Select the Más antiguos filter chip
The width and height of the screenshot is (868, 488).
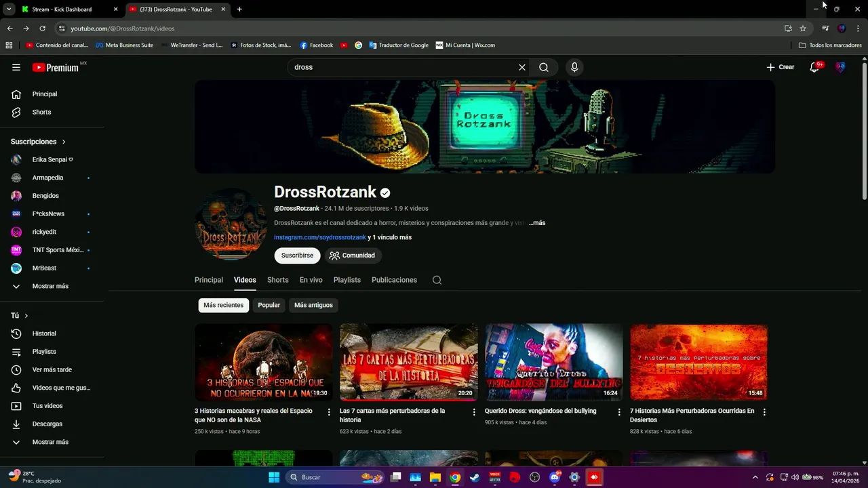click(x=313, y=305)
